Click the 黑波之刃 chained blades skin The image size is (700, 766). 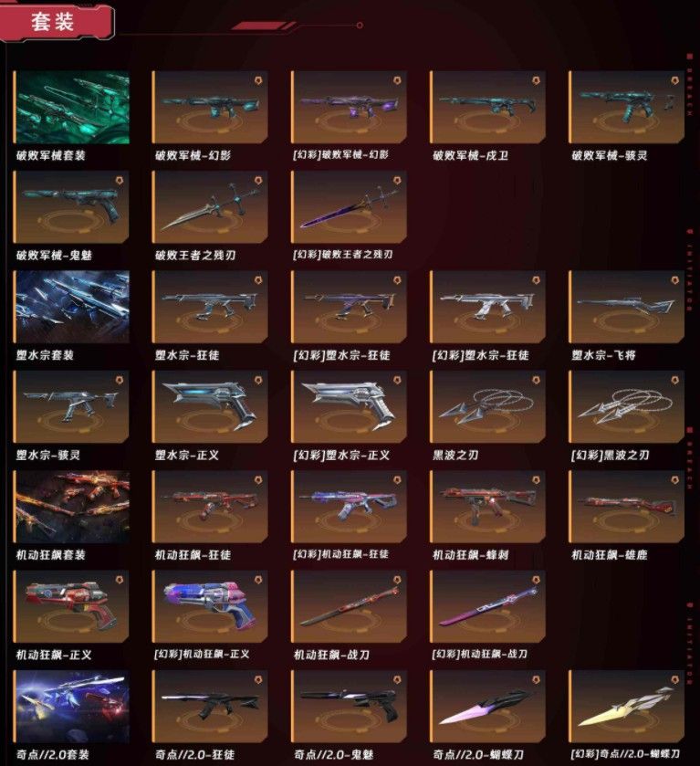pos(487,406)
